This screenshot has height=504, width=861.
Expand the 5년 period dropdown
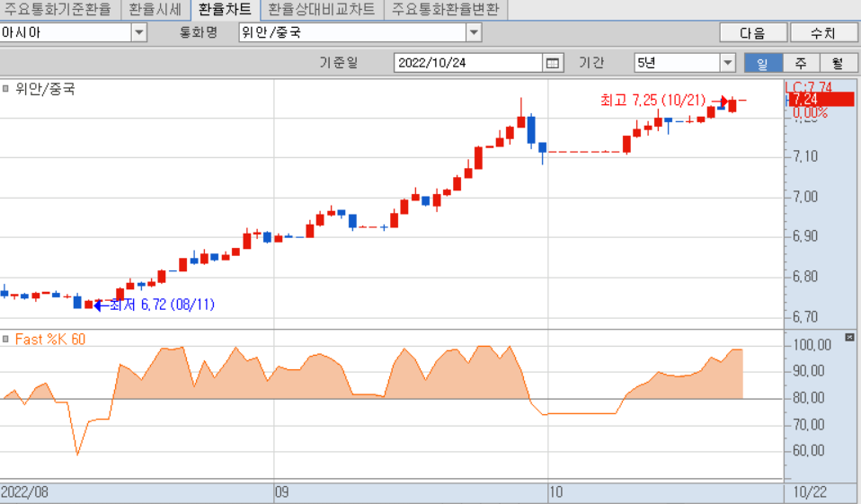coord(728,63)
